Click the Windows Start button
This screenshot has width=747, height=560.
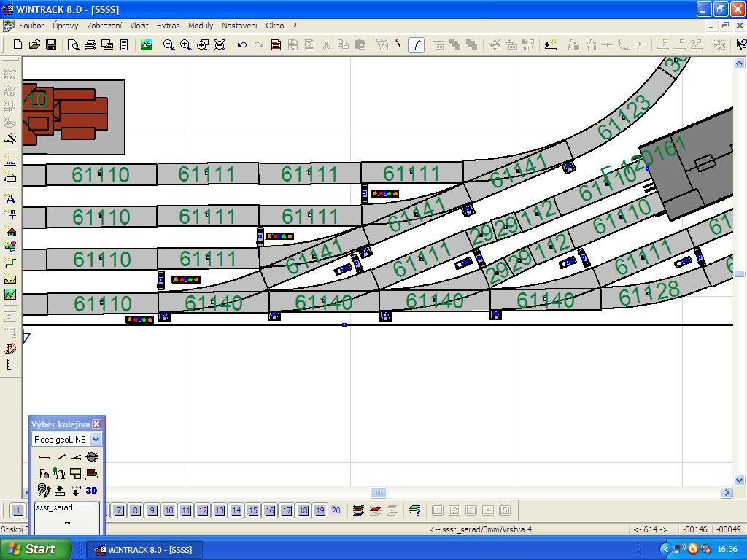click(36, 549)
